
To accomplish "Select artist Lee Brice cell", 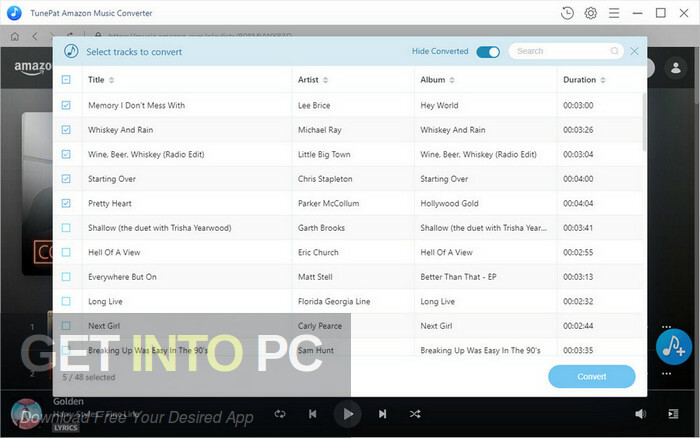I will point(314,105).
